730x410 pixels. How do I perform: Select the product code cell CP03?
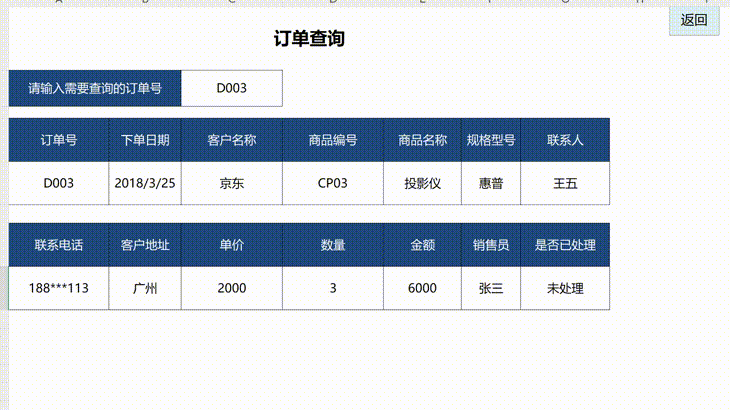(x=333, y=183)
